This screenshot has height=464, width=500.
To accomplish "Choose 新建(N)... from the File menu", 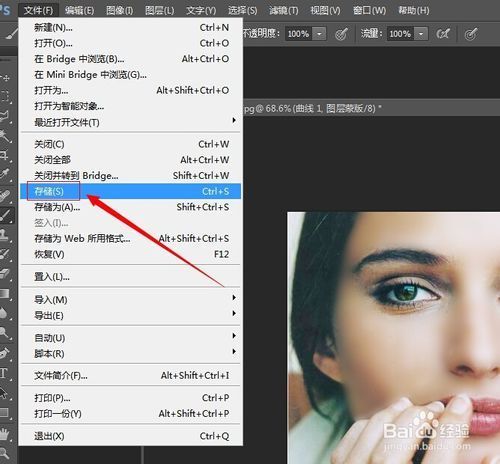I will (x=131, y=27).
